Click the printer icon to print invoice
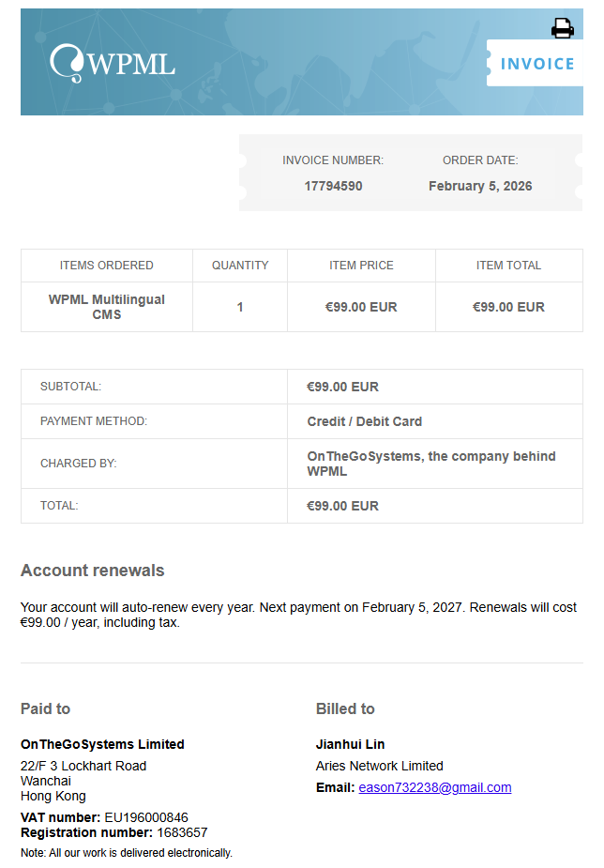Image resolution: width=604 pixels, height=868 pixels. [x=562, y=29]
